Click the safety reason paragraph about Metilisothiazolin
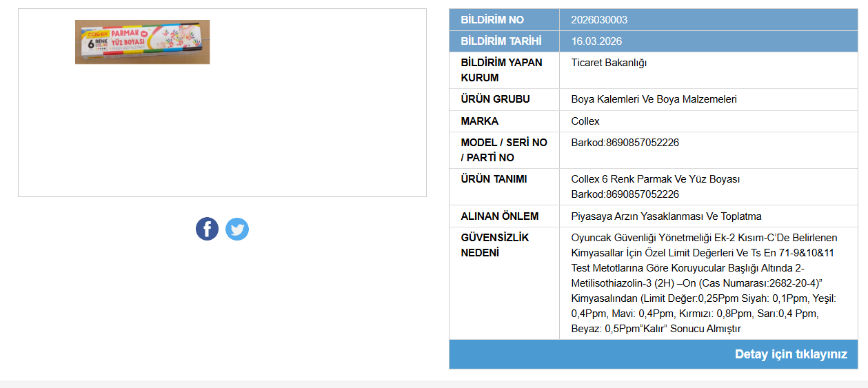 point(703,283)
